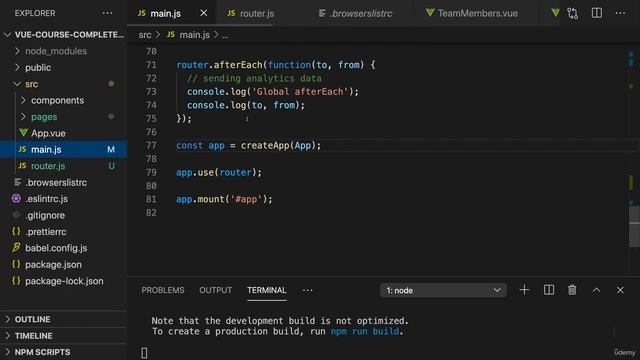The image size is (640, 360).
Task: Split the editor to the right
Action: (597, 13)
